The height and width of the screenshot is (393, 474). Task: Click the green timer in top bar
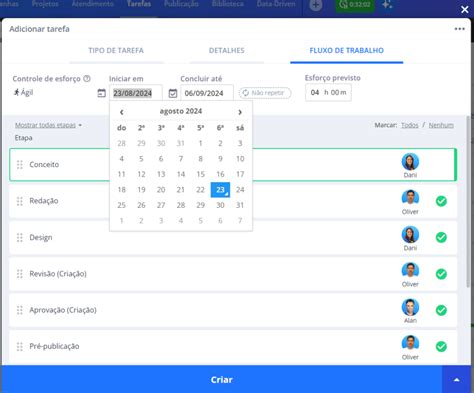click(355, 5)
